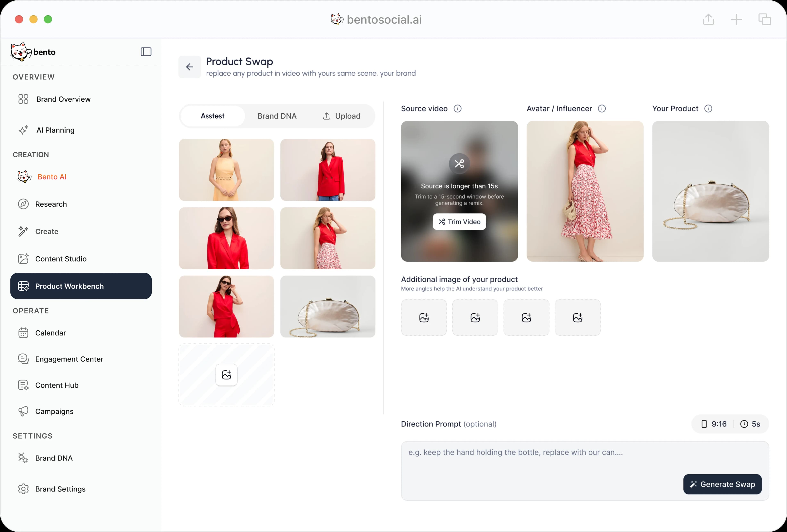
Task: Open the 5s duration selector
Action: click(x=751, y=424)
